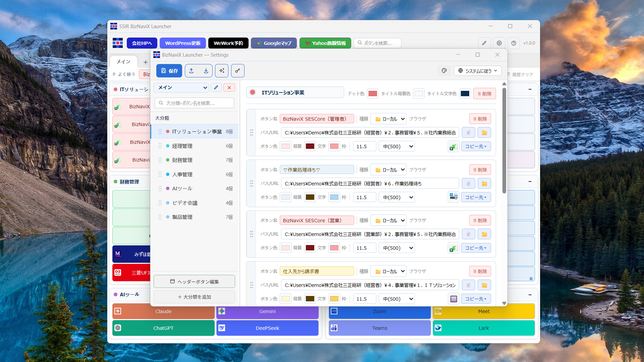
Task: Open the コピー先 dropdown for BizNaviX SESCore（営業）
Action: coord(476,248)
